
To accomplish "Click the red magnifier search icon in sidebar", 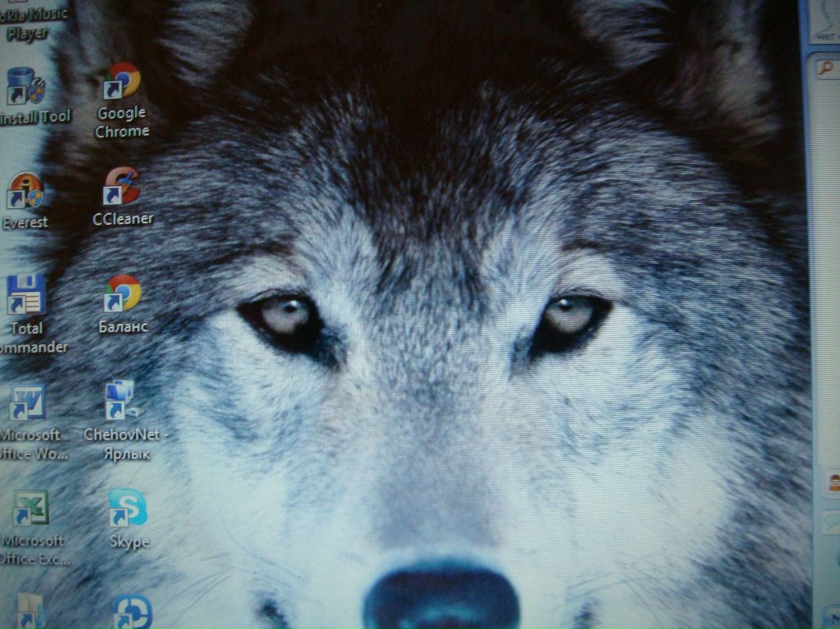I will (x=826, y=69).
